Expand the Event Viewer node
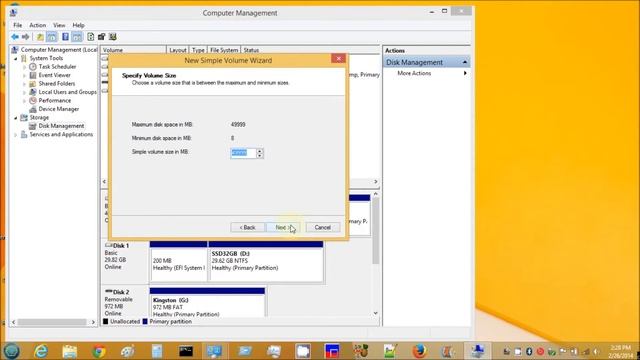The image size is (640, 360). click(x=24, y=76)
